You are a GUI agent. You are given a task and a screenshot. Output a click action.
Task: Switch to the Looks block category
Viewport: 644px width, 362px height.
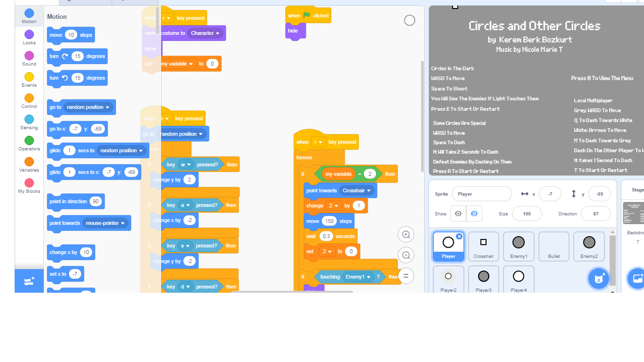pyautogui.click(x=29, y=37)
